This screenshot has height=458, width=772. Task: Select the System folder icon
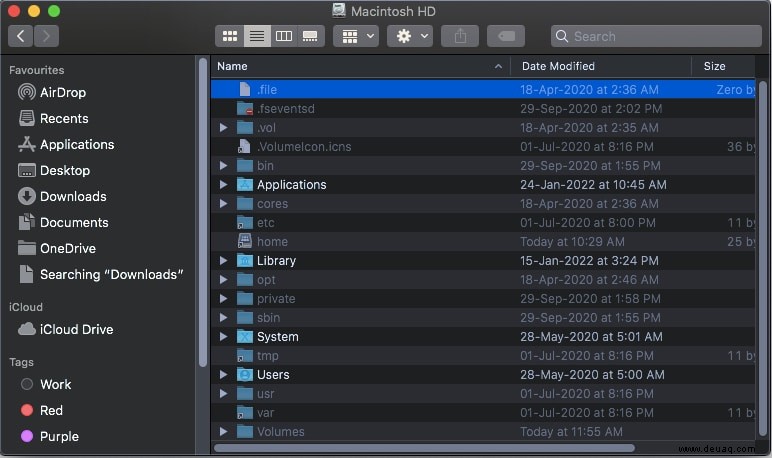click(x=245, y=336)
